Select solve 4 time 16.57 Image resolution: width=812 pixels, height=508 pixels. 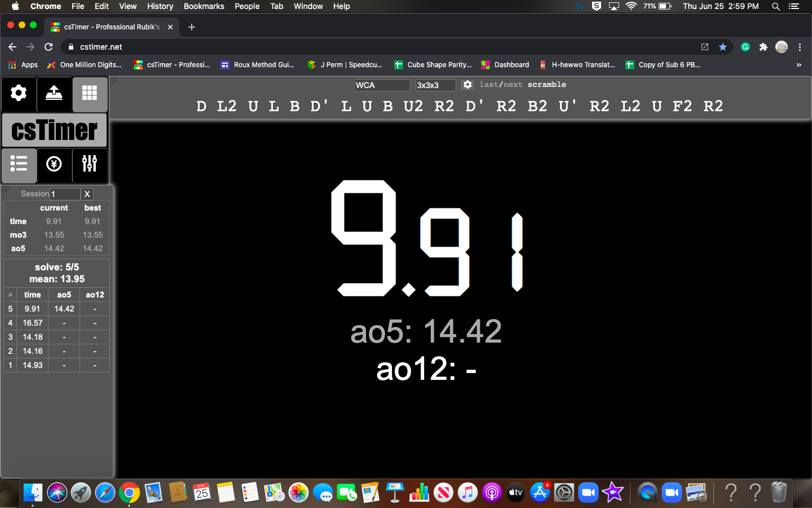pos(32,323)
